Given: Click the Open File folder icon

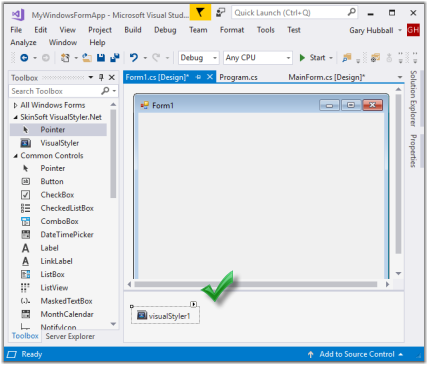Looking at the screenshot, I should click(87, 58).
